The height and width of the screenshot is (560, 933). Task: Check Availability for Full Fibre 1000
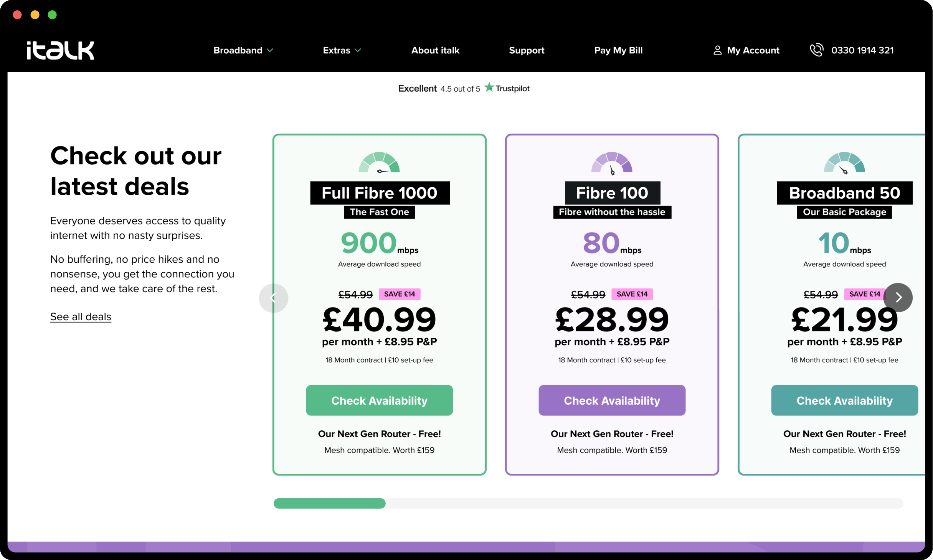click(379, 400)
